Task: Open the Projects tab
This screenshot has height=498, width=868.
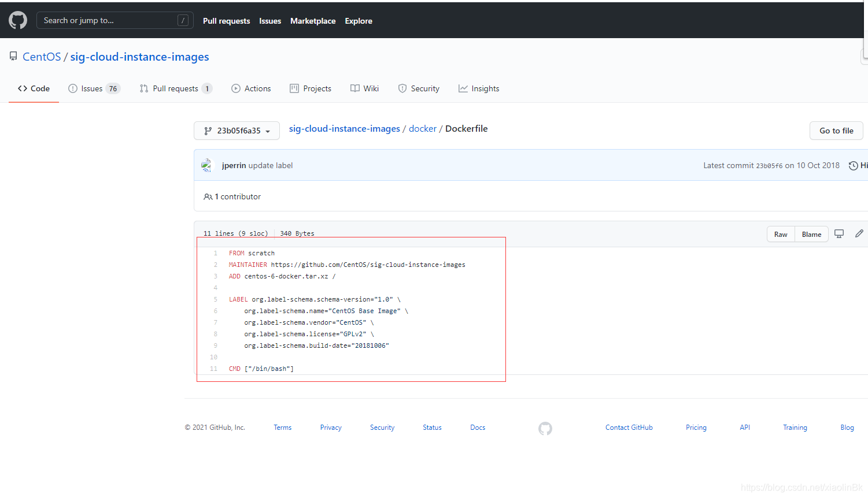Action: pyautogui.click(x=311, y=88)
